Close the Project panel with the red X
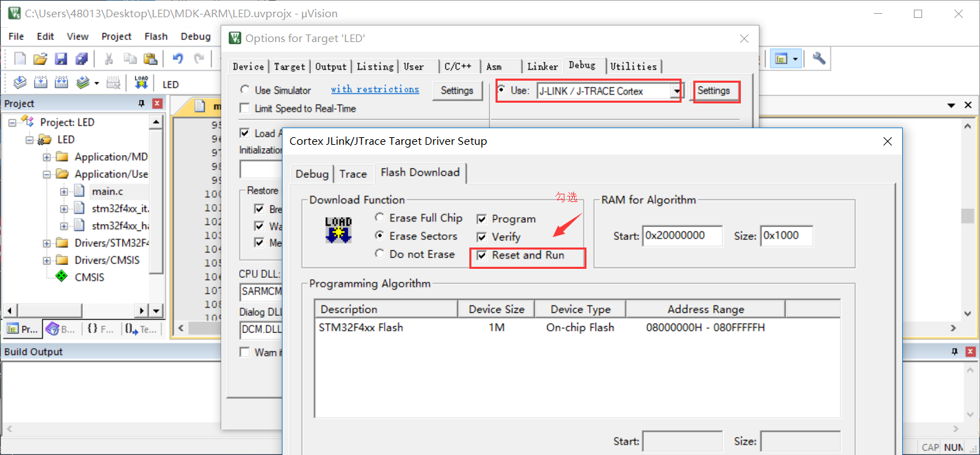 point(157,103)
